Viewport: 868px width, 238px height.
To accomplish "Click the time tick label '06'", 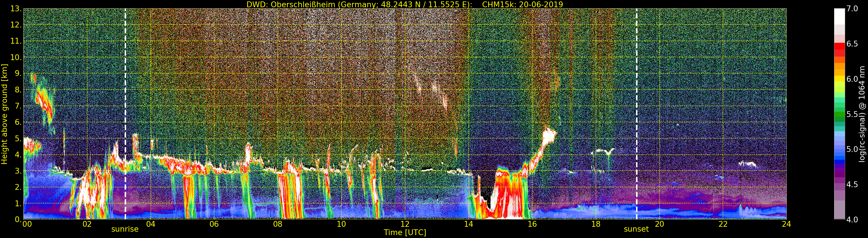I will pyautogui.click(x=214, y=224).
